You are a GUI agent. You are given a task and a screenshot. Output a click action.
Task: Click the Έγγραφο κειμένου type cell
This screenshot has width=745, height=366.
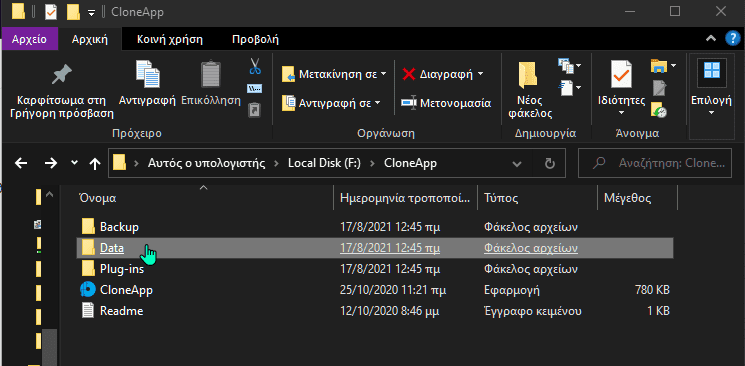(x=533, y=311)
